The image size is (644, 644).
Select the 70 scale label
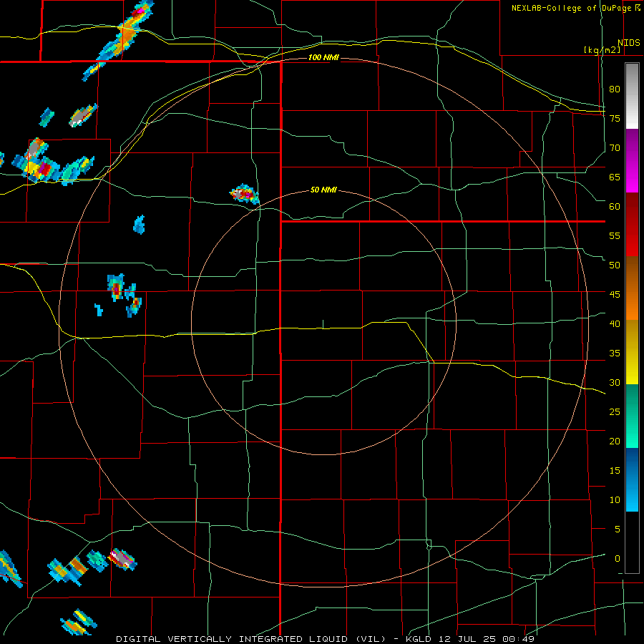(615, 148)
